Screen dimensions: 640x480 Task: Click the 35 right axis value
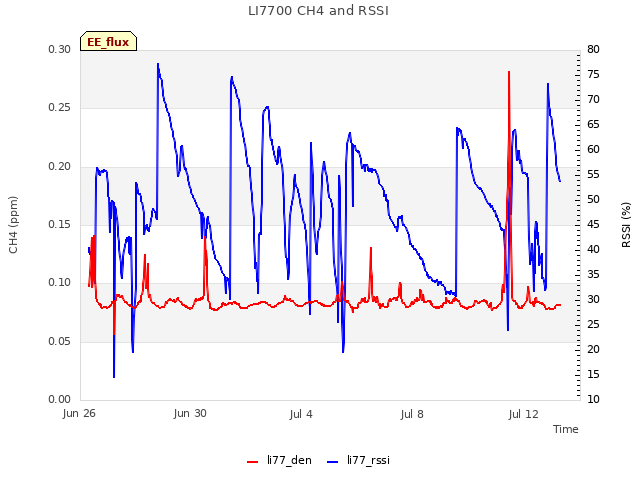click(593, 274)
